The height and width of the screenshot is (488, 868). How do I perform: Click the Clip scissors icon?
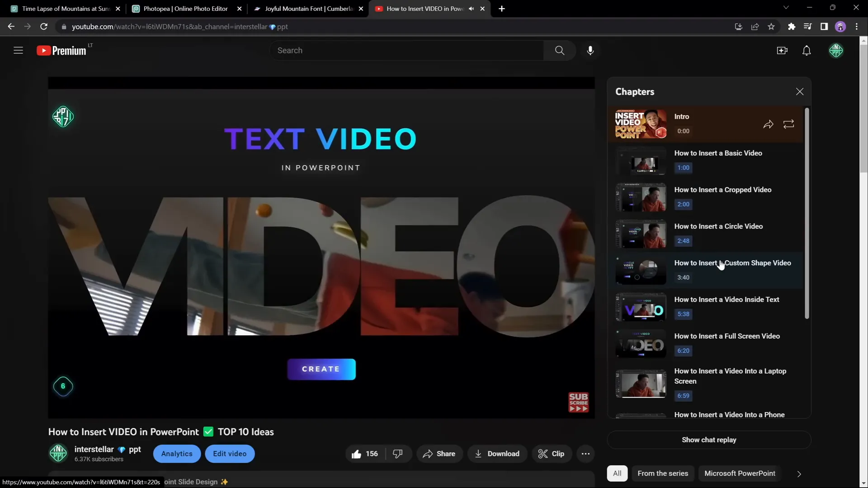[x=543, y=454]
